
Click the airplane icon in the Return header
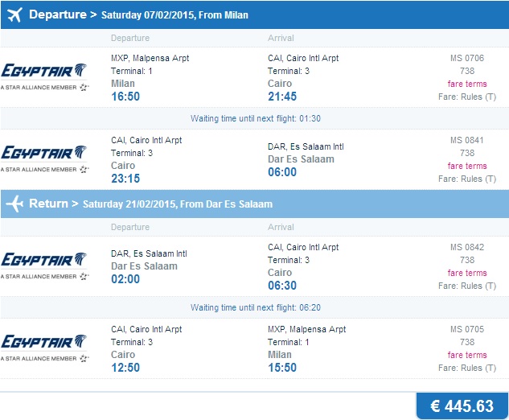pyautogui.click(x=14, y=204)
